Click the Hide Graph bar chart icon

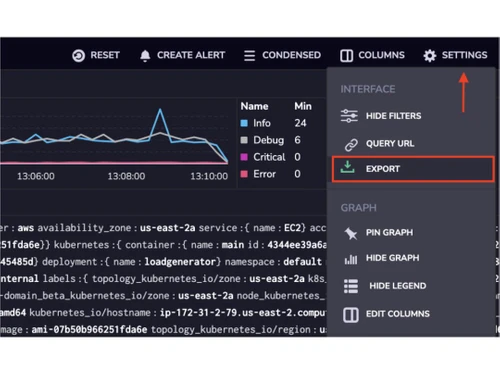pos(351,259)
